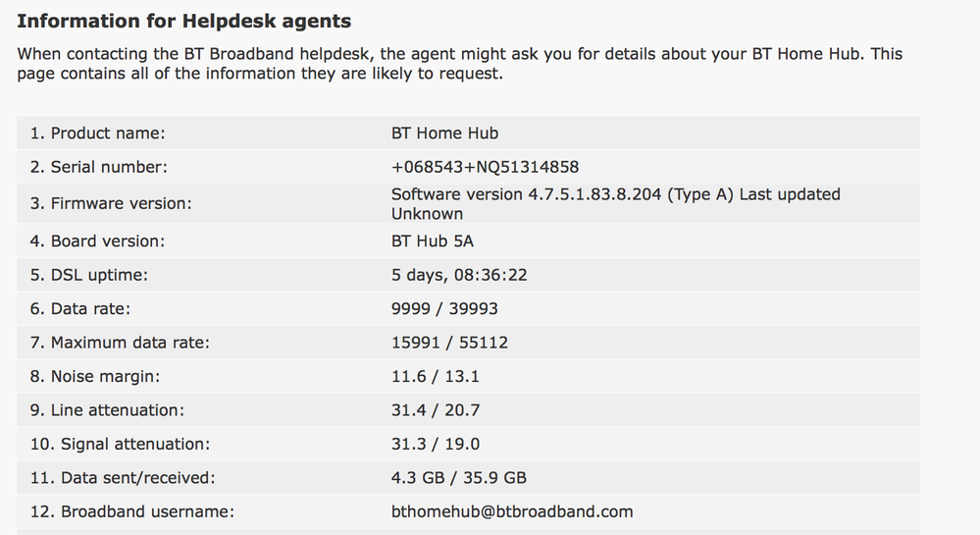Click the Serial number label
The height and width of the screenshot is (535, 980).
(x=99, y=167)
